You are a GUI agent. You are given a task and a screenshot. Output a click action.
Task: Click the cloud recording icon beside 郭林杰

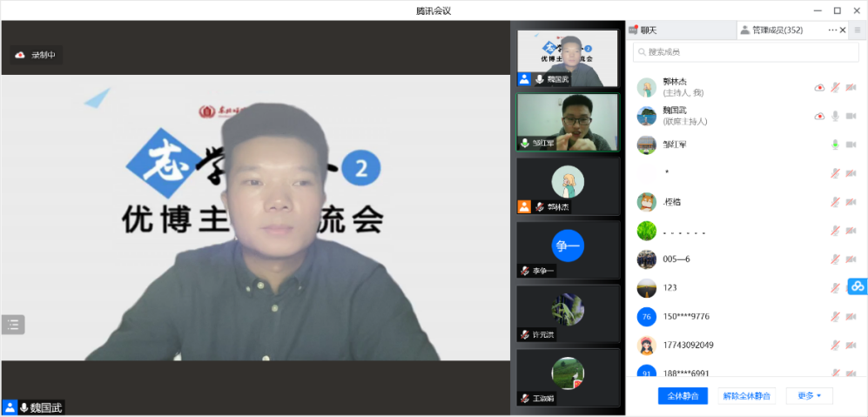pos(819,87)
